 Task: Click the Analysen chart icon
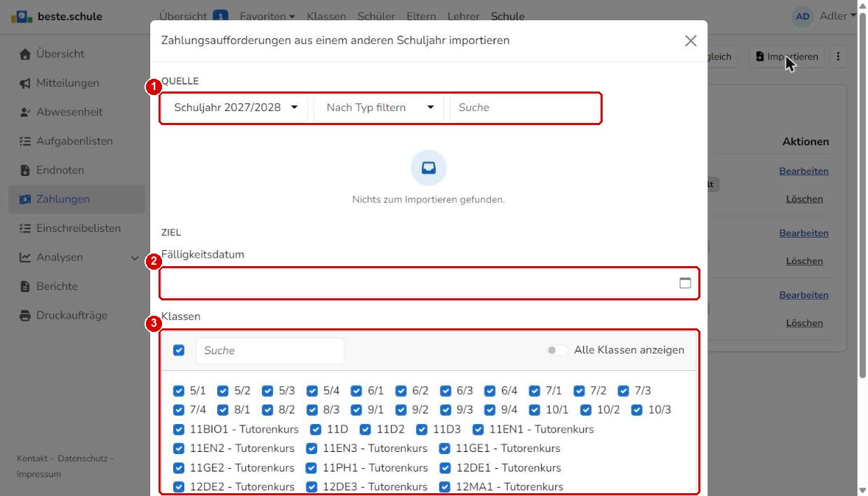(x=25, y=257)
